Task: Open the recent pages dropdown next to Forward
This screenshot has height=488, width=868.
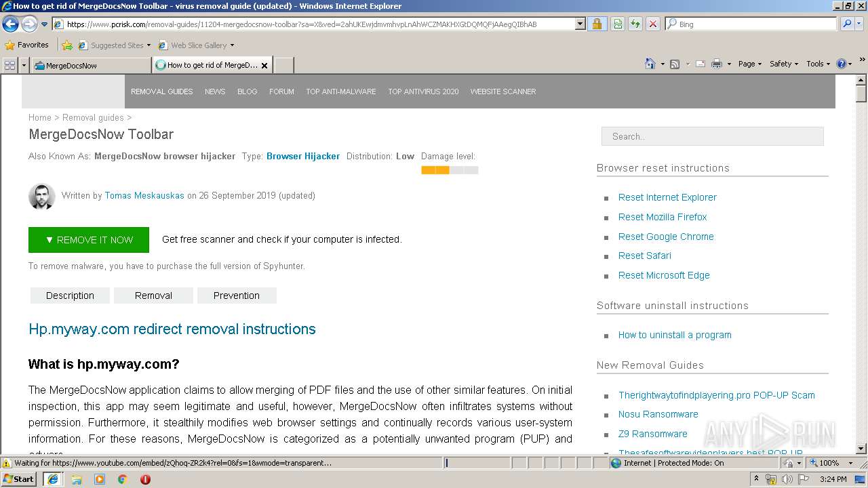Action: (44, 24)
